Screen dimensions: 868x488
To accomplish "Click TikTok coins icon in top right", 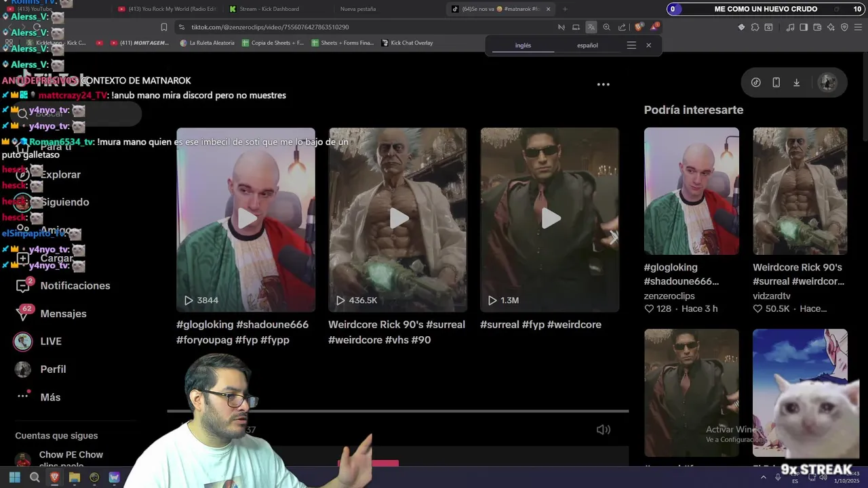I will coord(755,82).
